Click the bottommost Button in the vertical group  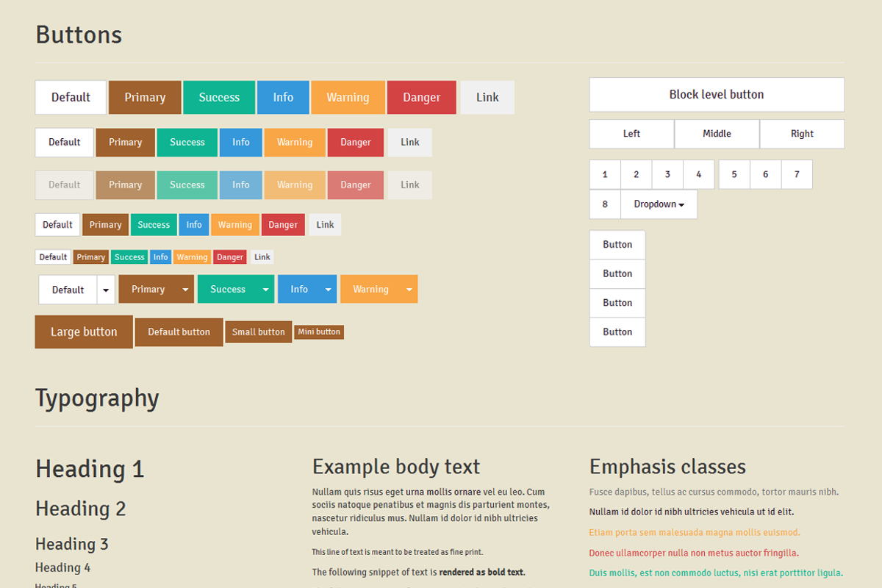point(617,332)
